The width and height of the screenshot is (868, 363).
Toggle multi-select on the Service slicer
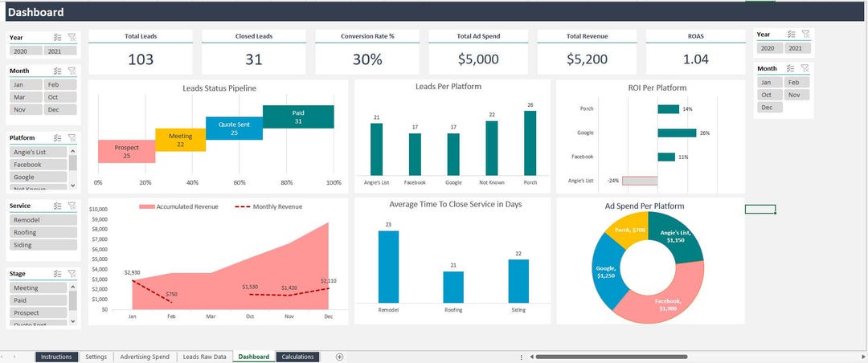pyautogui.click(x=58, y=206)
